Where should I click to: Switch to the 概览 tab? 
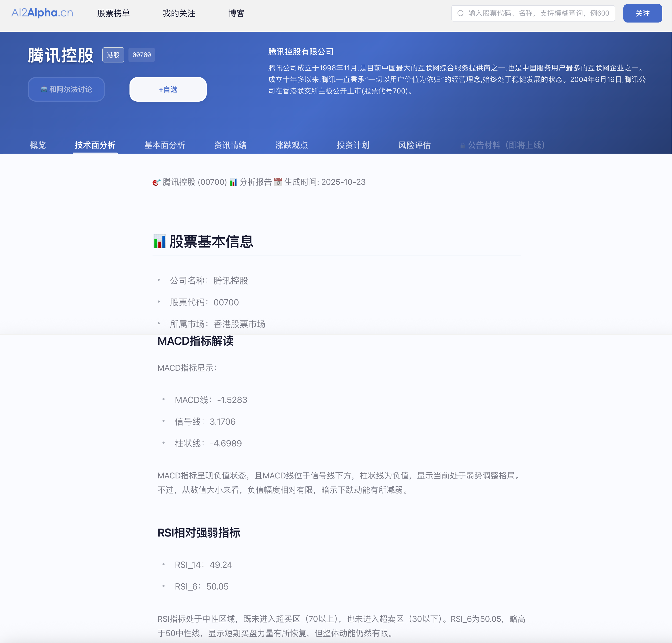pos(37,145)
